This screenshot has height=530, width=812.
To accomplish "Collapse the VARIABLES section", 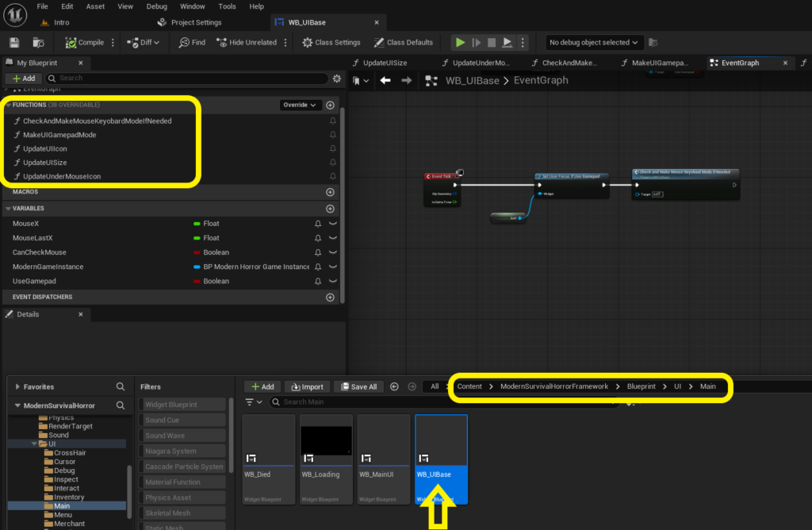I will tap(8, 208).
